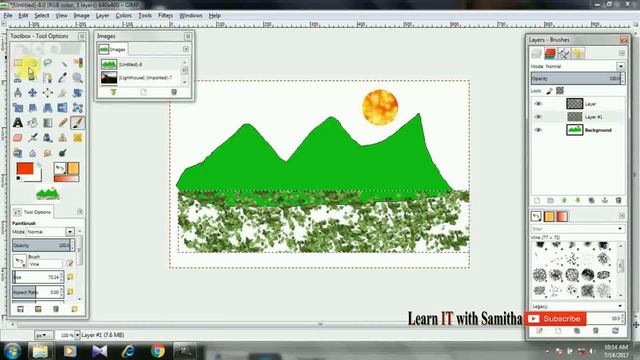The image size is (640, 360).
Task: Select the Eraser tool
Action: coord(18,138)
